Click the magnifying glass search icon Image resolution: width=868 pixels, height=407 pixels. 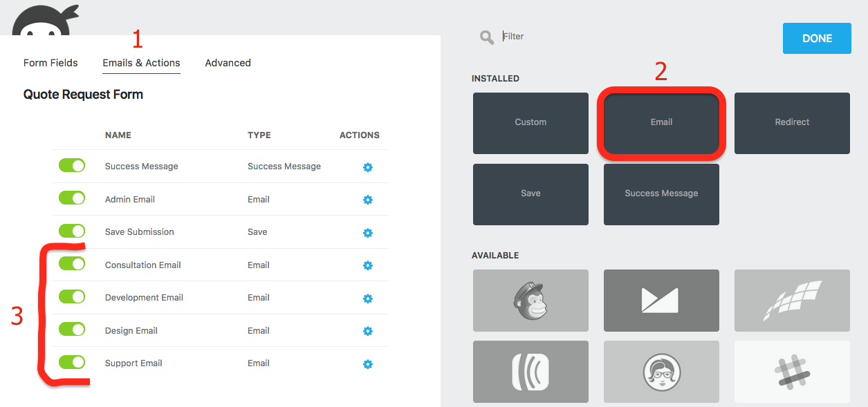coord(487,37)
